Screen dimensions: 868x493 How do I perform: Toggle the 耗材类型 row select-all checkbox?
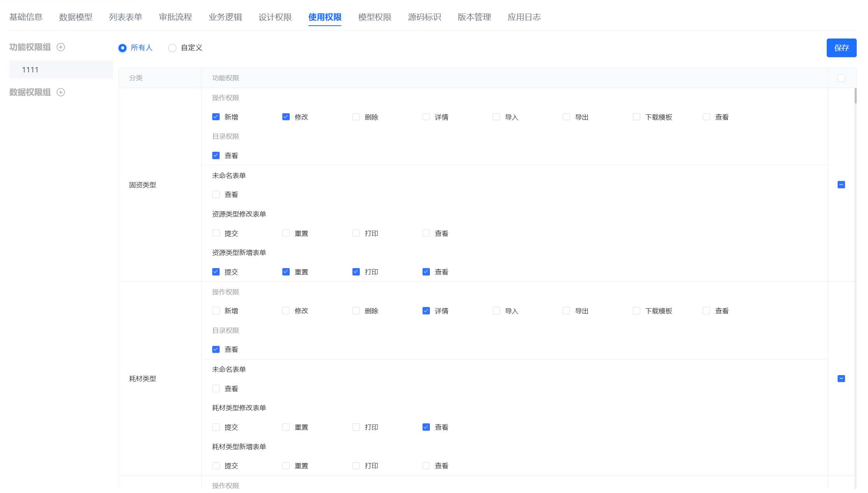841,379
